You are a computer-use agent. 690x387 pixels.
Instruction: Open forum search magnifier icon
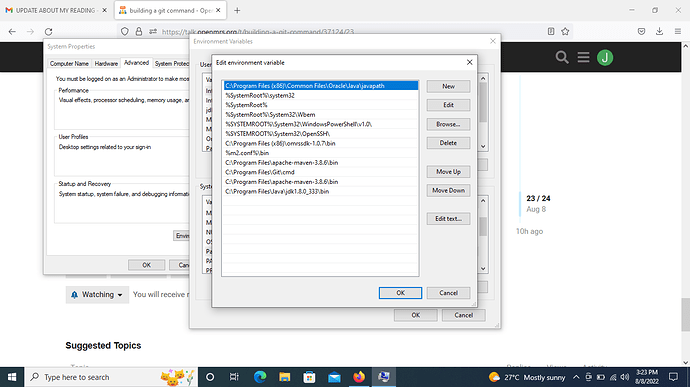coord(562,57)
